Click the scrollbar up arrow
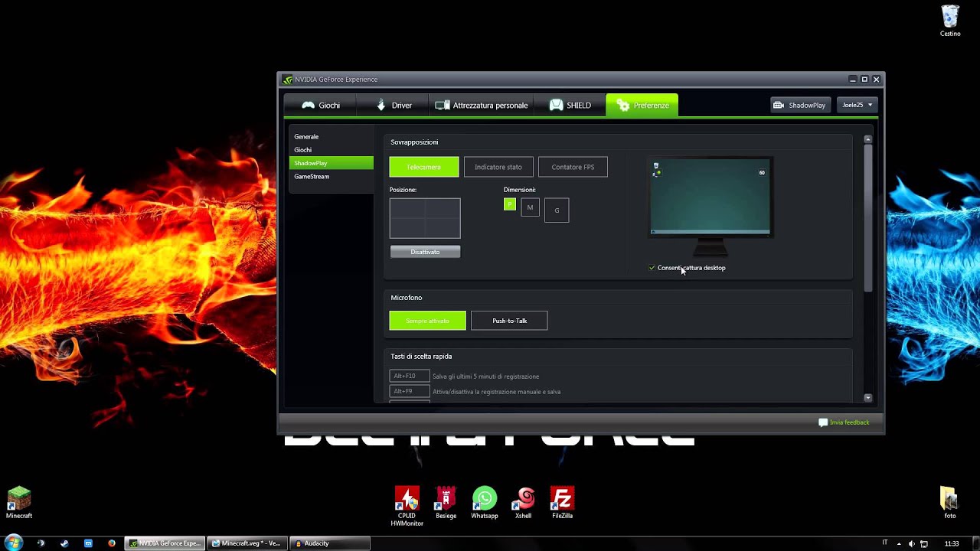Image resolution: width=980 pixels, height=551 pixels. tap(867, 139)
